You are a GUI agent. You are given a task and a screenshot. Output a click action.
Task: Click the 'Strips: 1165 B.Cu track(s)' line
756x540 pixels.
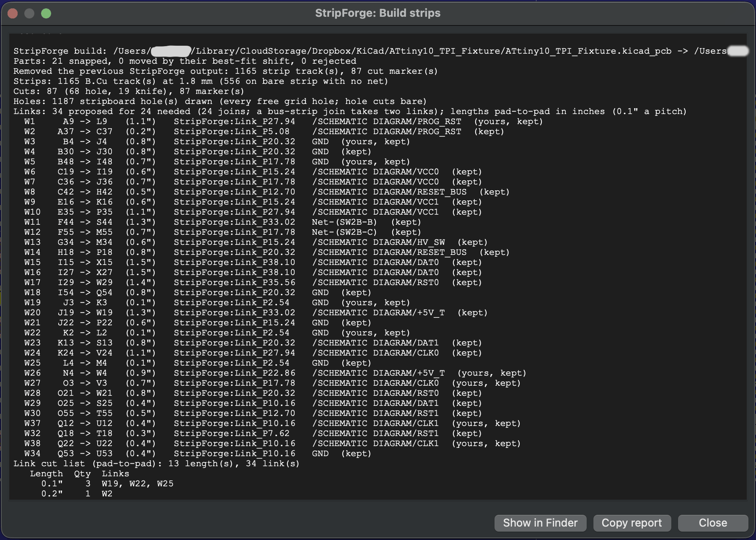(x=201, y=81)
